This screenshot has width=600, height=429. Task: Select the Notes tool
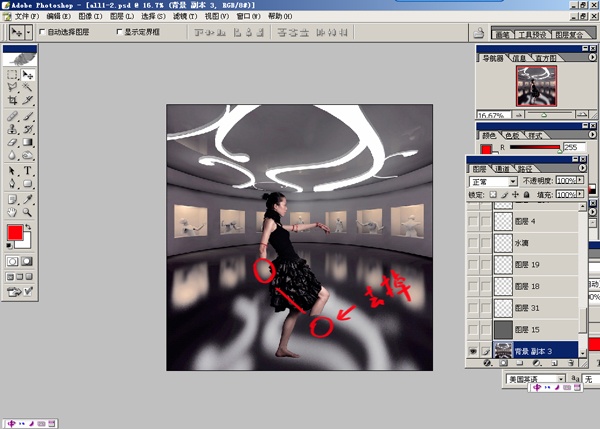[x=12, y=199]
